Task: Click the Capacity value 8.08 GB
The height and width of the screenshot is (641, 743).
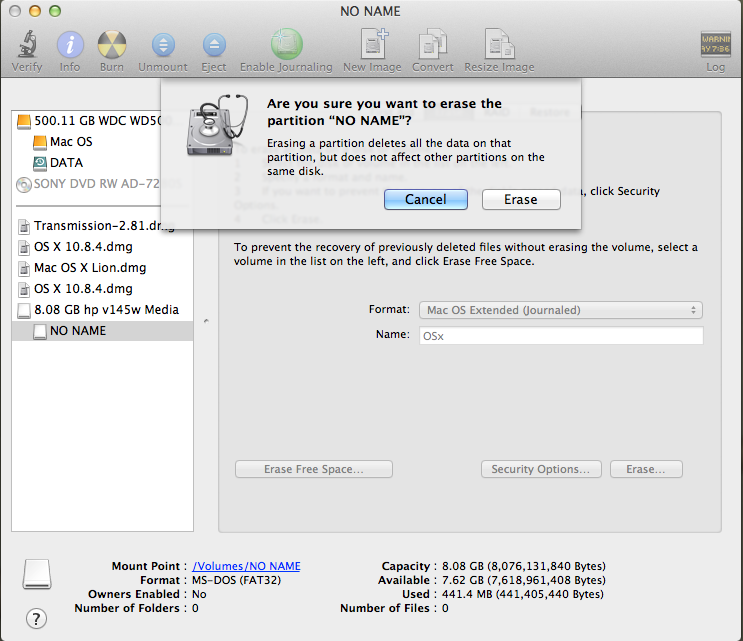Action: (524, 566)
